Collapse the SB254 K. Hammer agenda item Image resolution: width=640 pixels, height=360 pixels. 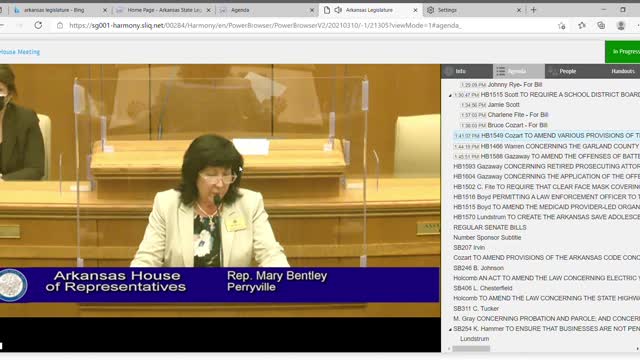451,329
